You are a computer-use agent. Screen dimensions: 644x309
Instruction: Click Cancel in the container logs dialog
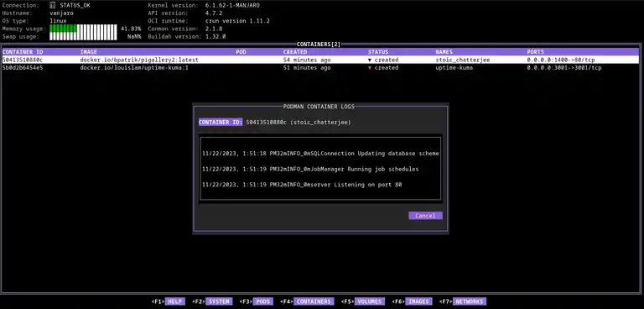(425, 216)
